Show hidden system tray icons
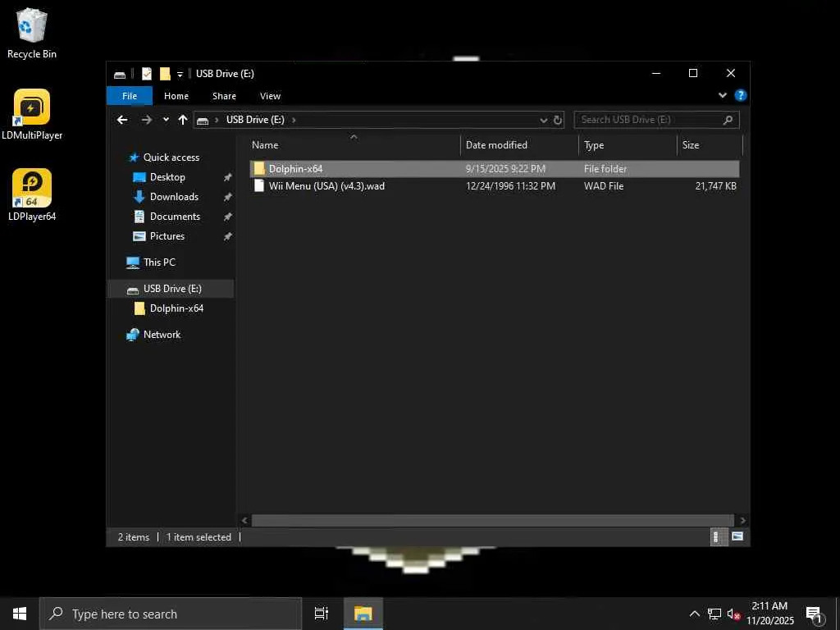This screenshot has height=630, width=840. (x=694, y=614)
